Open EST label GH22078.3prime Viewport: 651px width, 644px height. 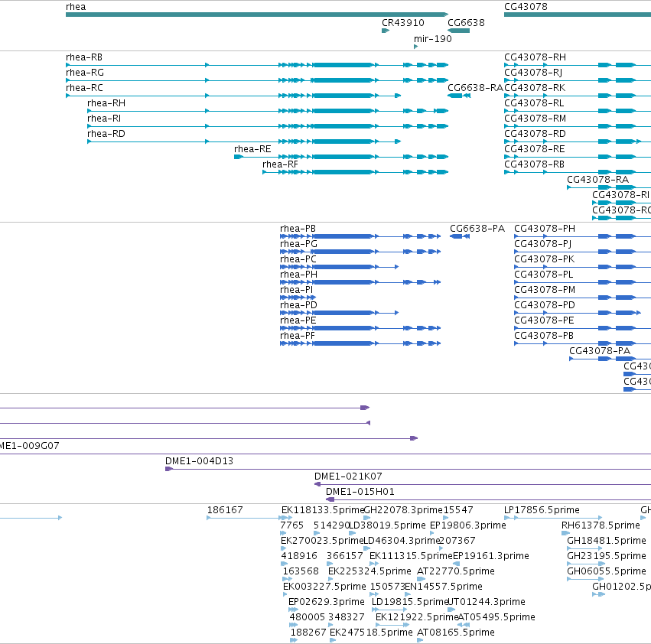point(402,510)
